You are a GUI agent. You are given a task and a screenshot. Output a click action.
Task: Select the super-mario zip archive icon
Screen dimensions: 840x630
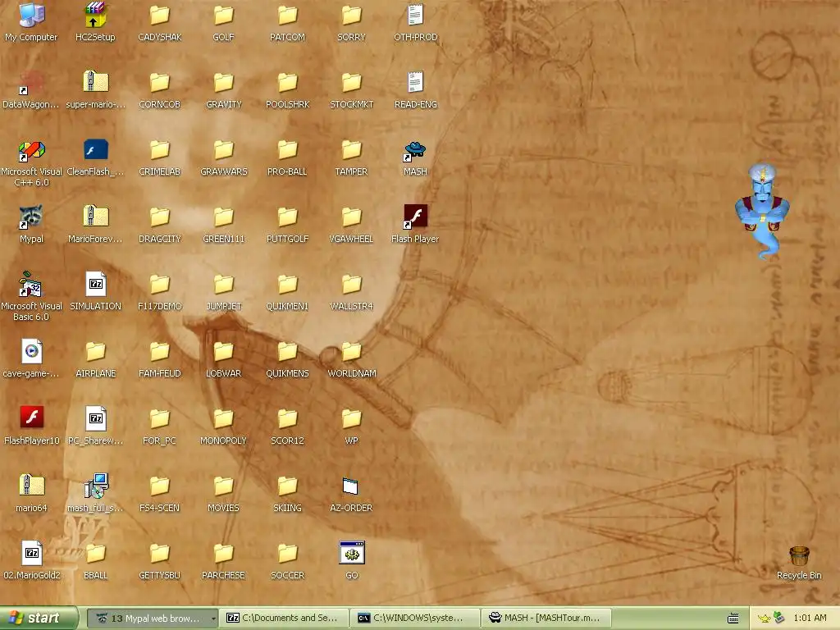pyautogui.click(x=95, y=83)
